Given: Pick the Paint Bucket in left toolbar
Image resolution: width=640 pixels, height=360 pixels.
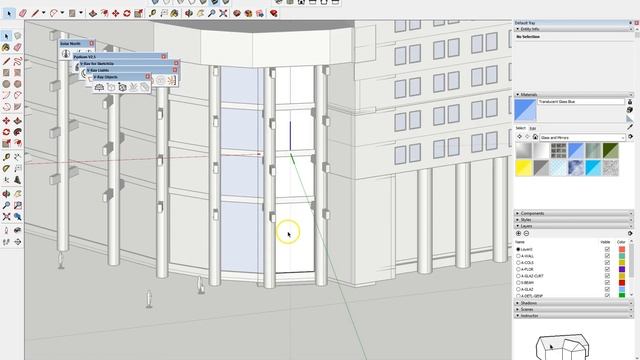Looking at the screenshot, I should [x=6, y=48].
